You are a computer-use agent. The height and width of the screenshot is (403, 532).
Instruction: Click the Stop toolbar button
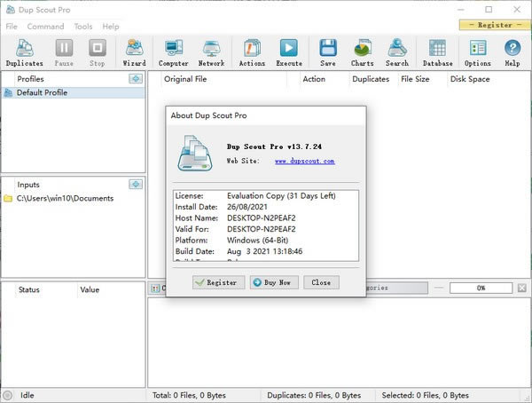click(98, 52)
